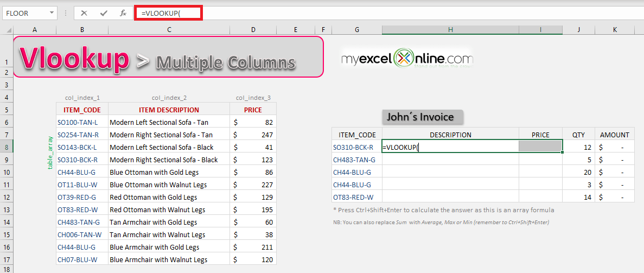
Task: Select column K header
Action: 614,30
